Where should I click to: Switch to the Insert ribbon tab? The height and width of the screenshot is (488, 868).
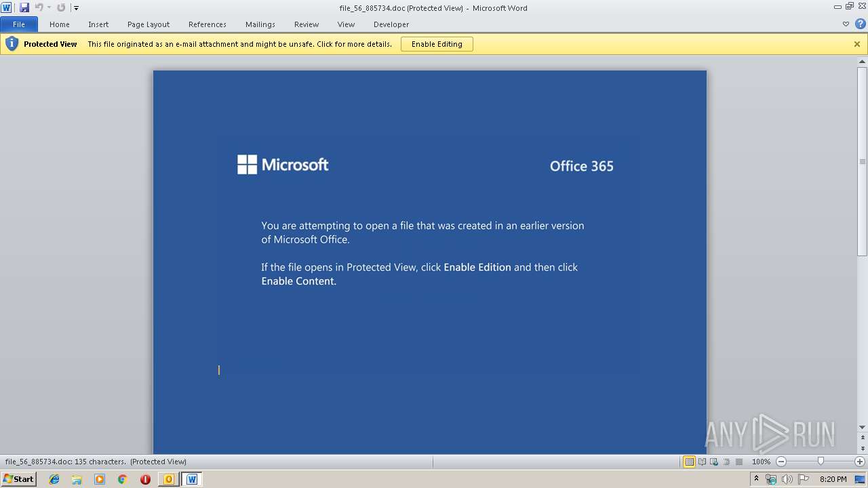pyautogui.click(x=98, y=24)
